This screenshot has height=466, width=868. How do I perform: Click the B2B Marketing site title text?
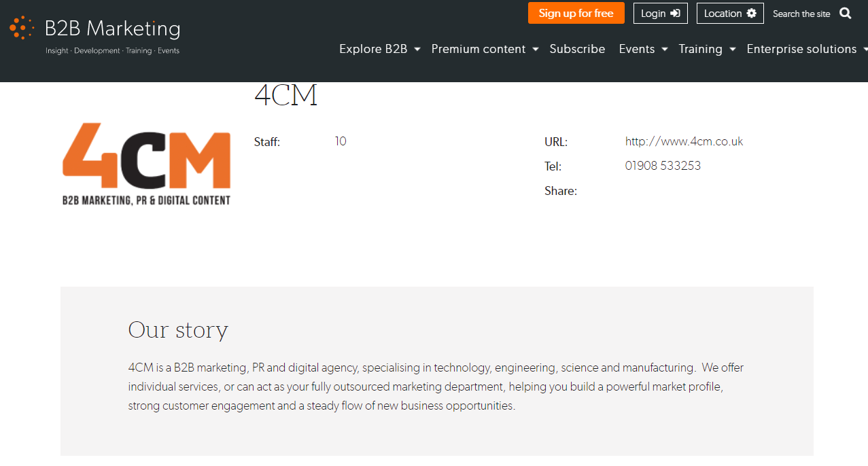(112, 29)
